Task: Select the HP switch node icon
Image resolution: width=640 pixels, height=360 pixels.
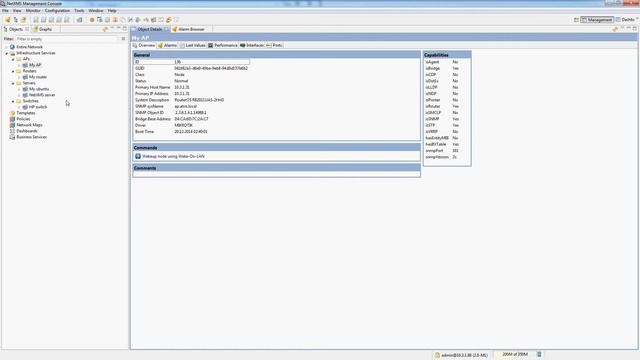Action: pyautogui.click(x=25, y=107)
